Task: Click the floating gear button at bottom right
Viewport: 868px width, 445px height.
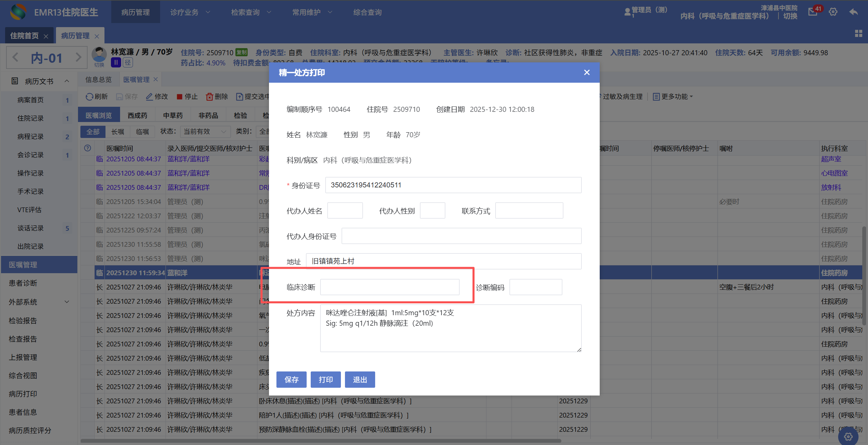Action: (x=848, y=437)
